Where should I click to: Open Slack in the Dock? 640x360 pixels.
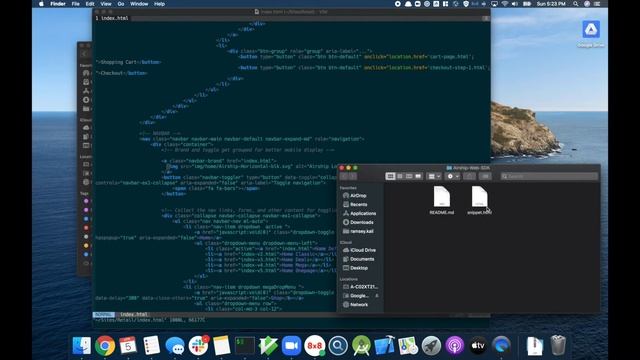coord(198,346)
